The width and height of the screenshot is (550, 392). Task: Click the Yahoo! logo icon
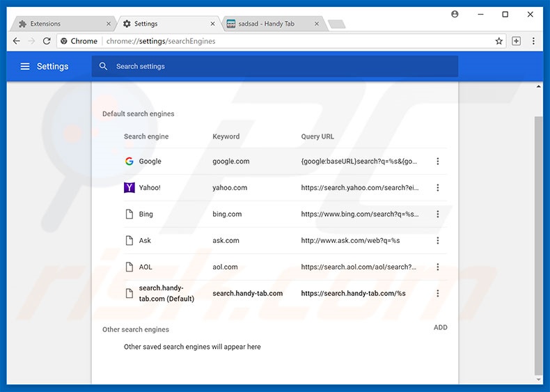pyautogui.click(x=129, y=187)
